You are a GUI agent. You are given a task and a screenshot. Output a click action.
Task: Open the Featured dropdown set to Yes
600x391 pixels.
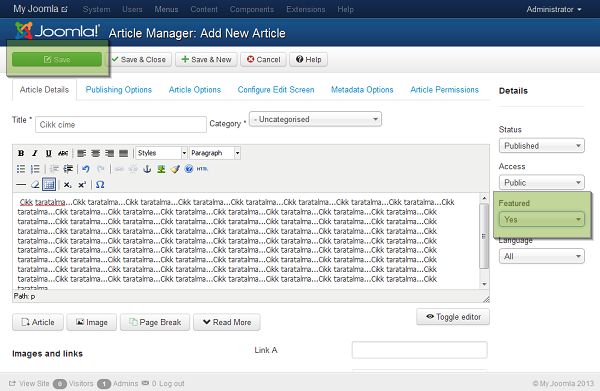coord(541,219)
